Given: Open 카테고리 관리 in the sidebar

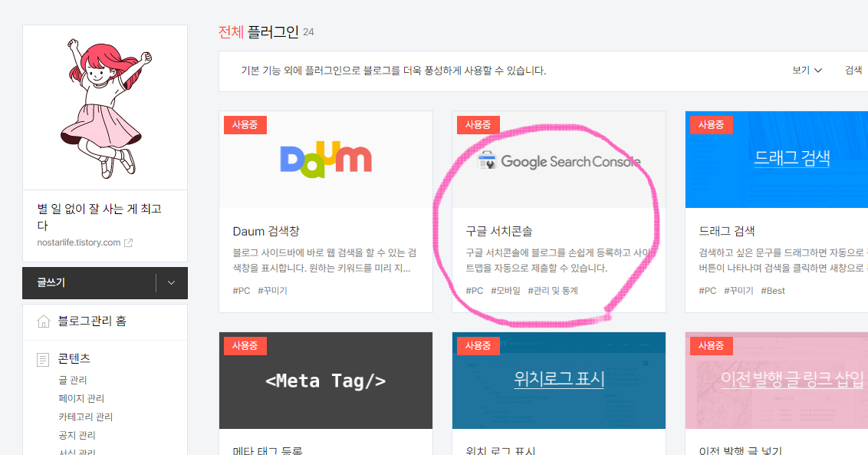Looking at the screenshot, I should (86, 417).
